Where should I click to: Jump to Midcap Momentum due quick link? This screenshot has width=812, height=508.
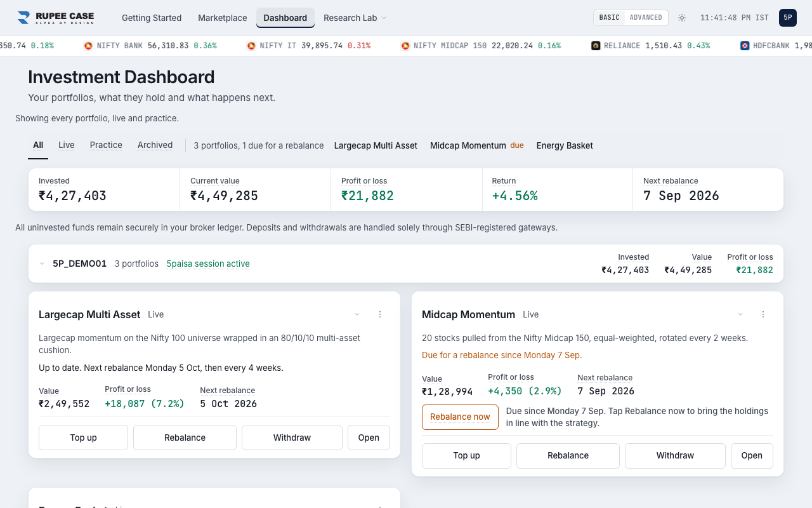coord(477,145)
